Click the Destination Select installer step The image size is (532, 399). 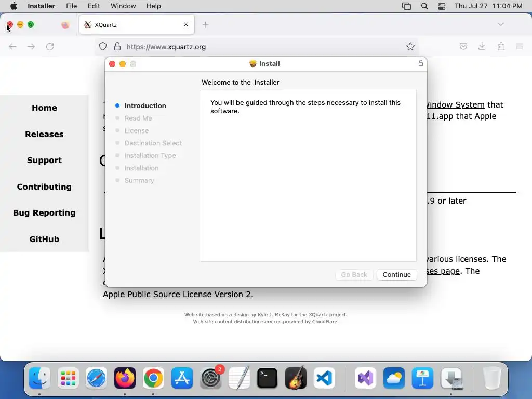coord(153,143)
